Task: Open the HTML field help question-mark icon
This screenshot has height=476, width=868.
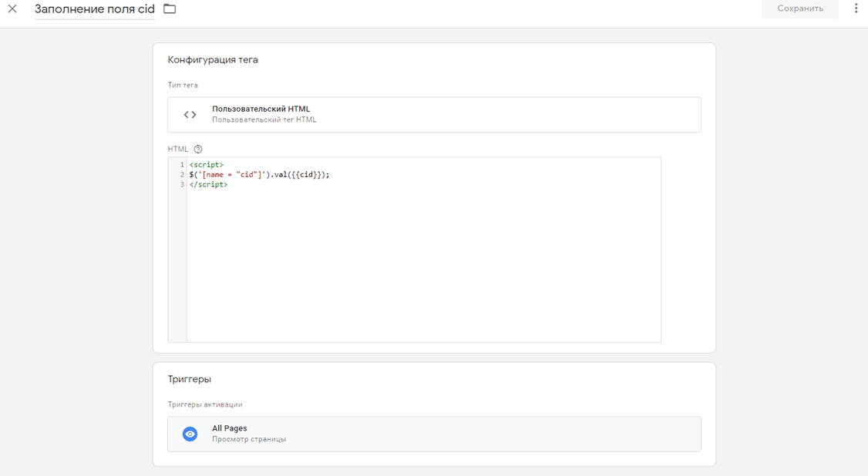Action: [x=197, y=149]
